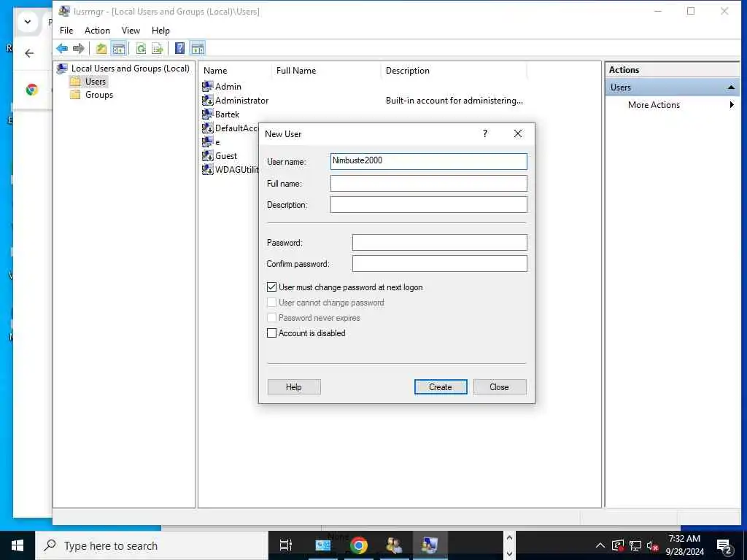
Task: Expand the More Actions submenu arrow
Action: tap(732, 105)
